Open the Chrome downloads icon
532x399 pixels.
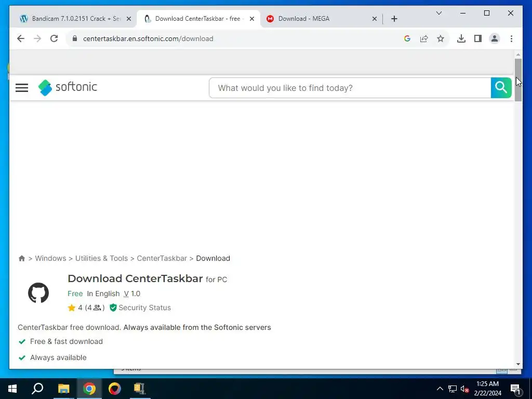(x=461, y=38)
